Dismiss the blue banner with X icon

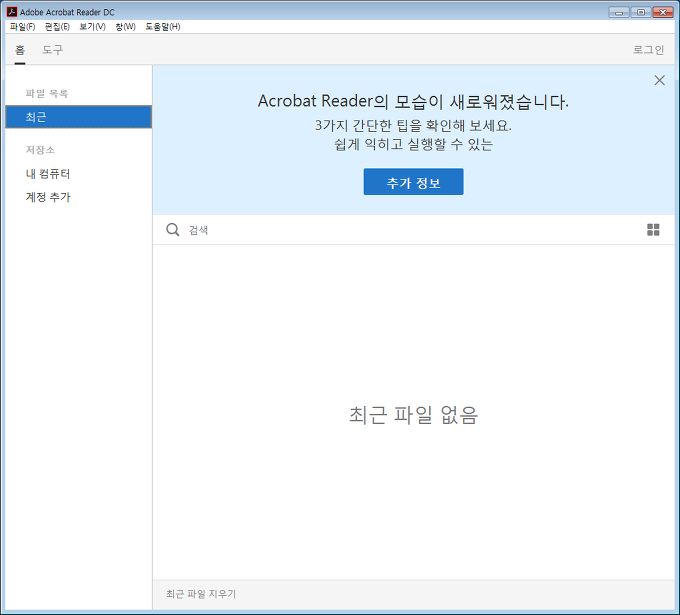pyautogui.click(x=660, y=80)
